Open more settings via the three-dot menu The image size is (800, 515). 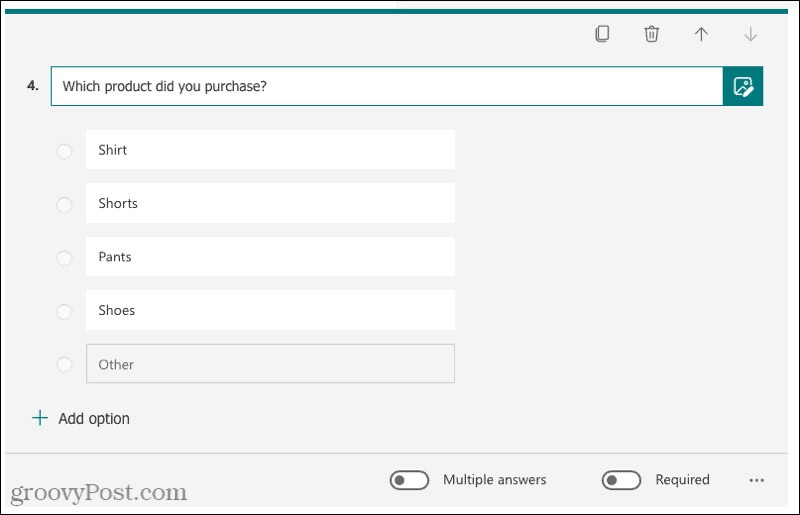pyautogui.click(x=757, y=481)
